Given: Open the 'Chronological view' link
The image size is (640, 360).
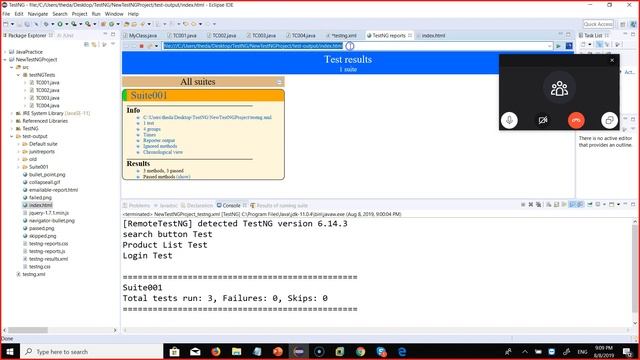Looking at the screenshot, I should (x=163, y=152).
